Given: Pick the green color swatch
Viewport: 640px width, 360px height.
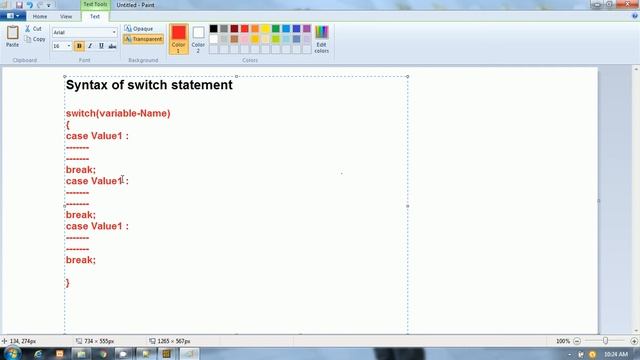Looking at the screenshot, I should pos(276,29).
